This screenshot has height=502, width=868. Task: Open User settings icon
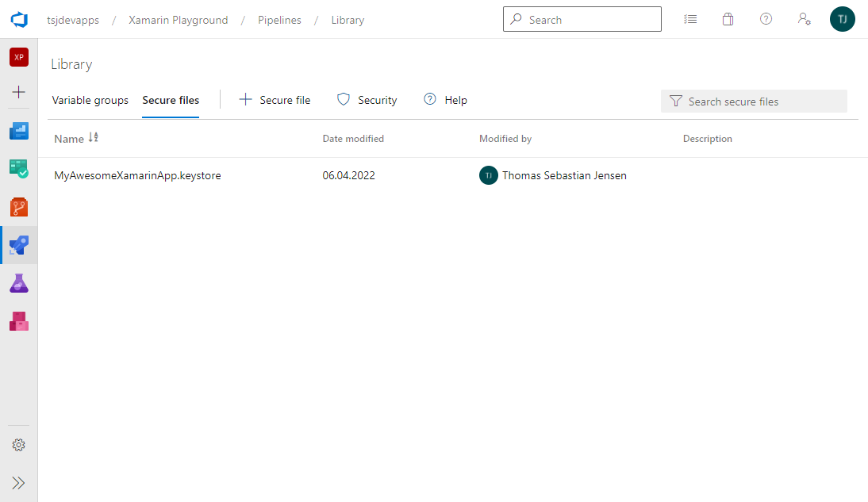[804, 20]
